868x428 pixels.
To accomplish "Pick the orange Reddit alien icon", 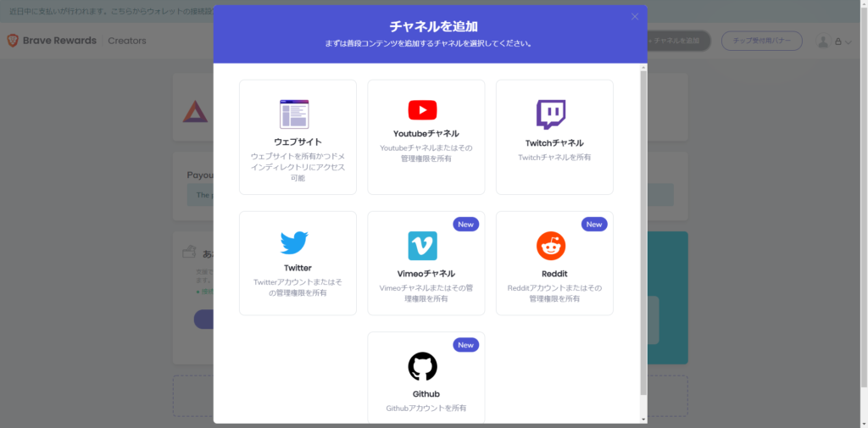I will [551, 246].
